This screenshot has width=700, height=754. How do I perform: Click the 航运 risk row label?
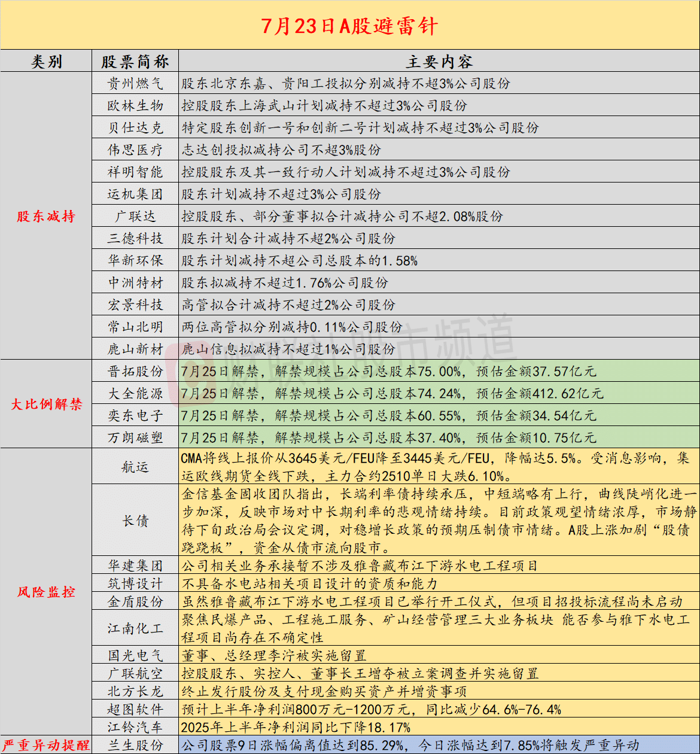pyautogui.click(x=135, y=467)
